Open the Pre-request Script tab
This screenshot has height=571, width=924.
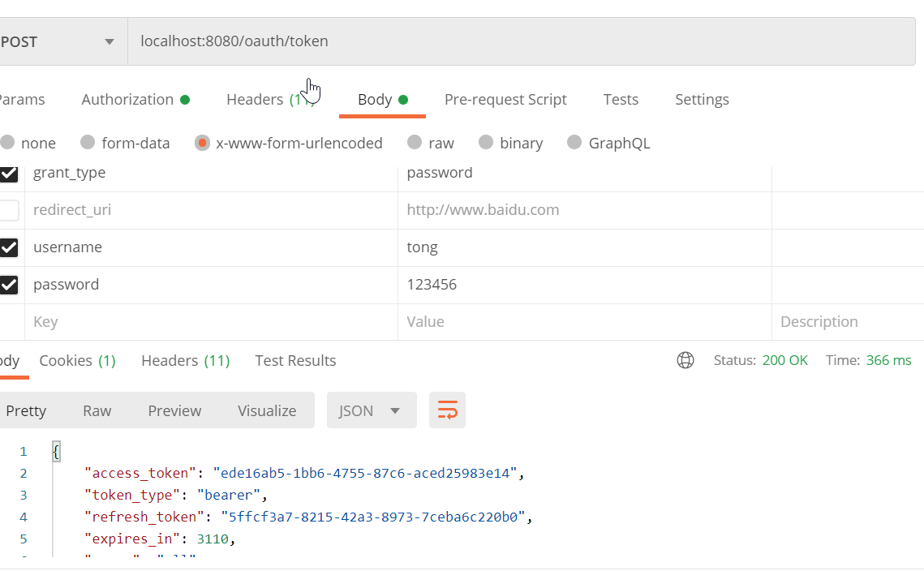pyautogui.click(x=505, y=100)
